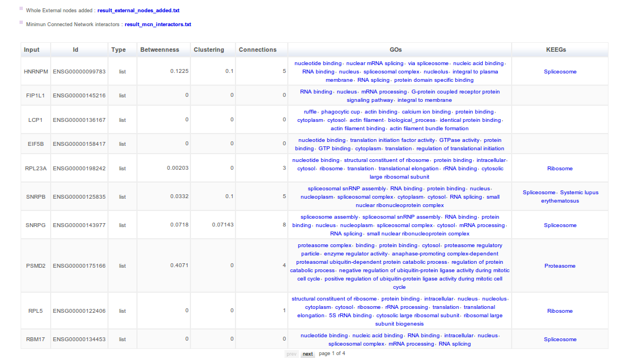Viewport: 623px width, 364px height.
Task: Select the 'calcium ion binding' GO term
Action: (426, 112)
